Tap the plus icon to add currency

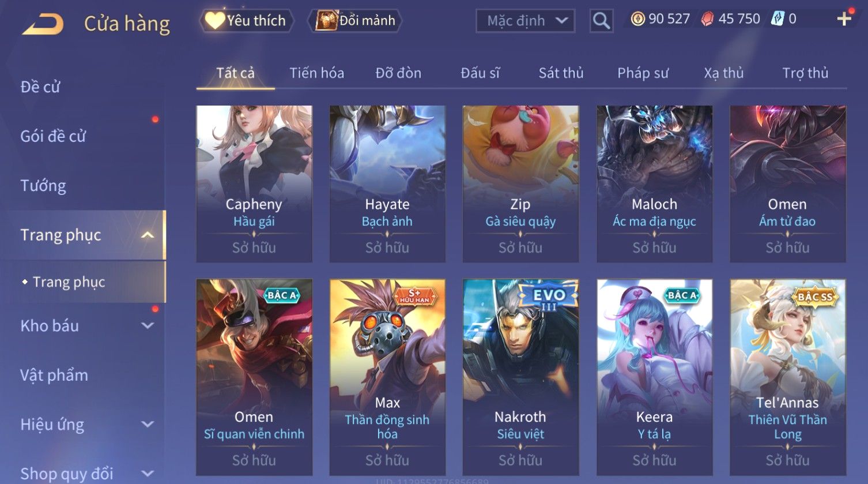coord(844,18)
